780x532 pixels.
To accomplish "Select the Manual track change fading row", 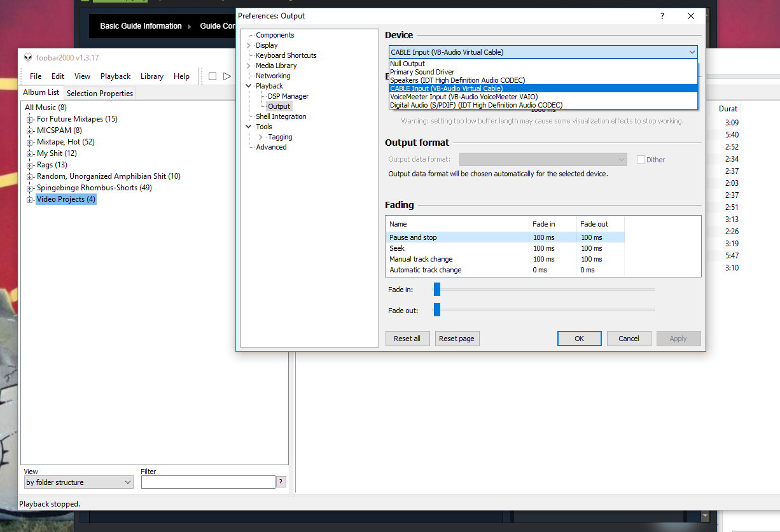I will [505, 259].
